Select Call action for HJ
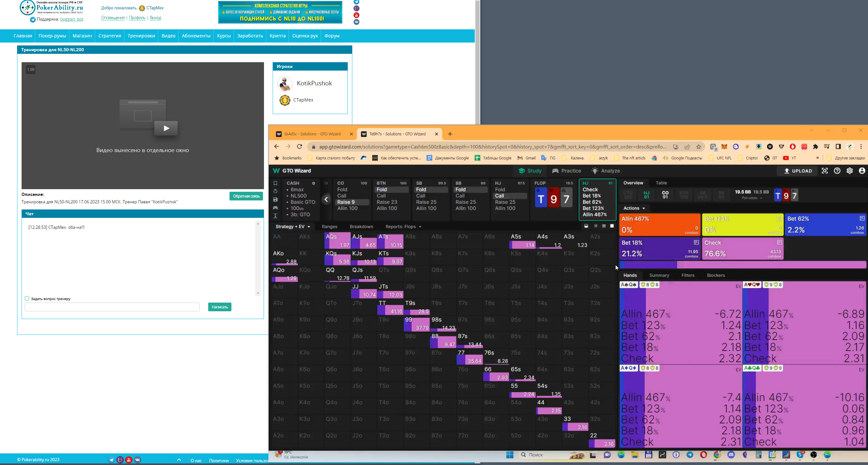 [510, 196]
